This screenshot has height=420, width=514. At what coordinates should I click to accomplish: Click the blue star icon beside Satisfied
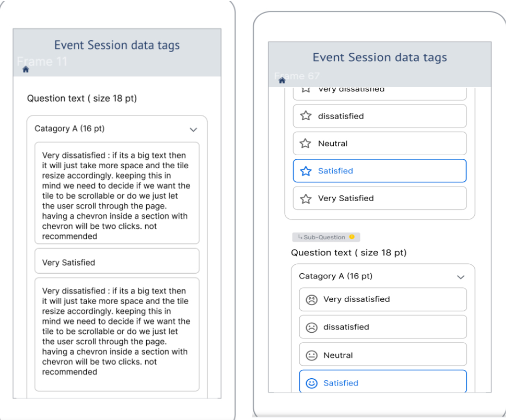(x=306, y=171)
